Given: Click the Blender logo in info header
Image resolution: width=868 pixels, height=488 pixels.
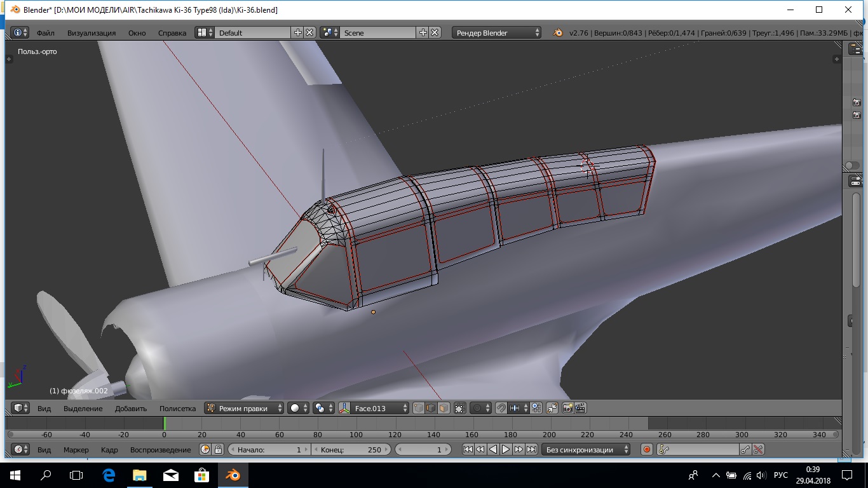Looking at the screenshot, I should [558, 32].
